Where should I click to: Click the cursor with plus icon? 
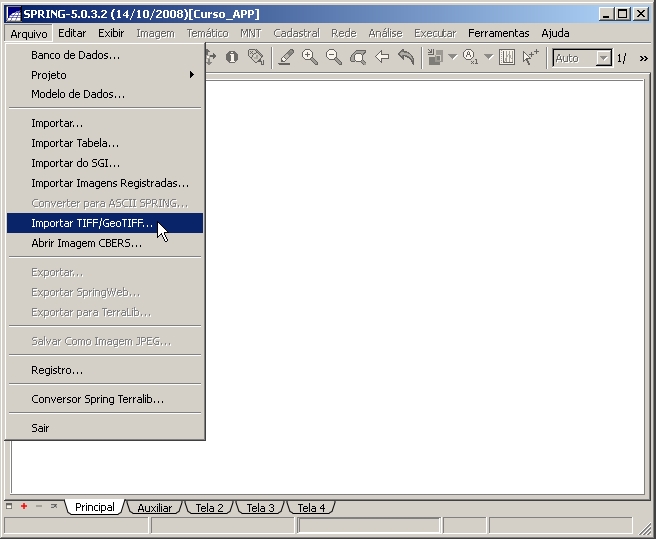coord(530,58)
